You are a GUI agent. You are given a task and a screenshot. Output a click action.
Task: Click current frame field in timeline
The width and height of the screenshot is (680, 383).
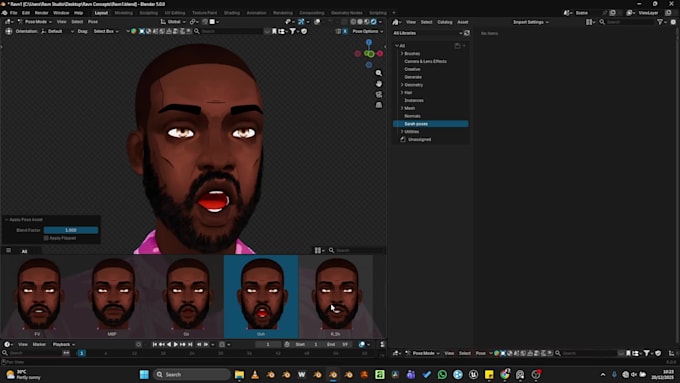pyautogui.click(x=268, y=344)
